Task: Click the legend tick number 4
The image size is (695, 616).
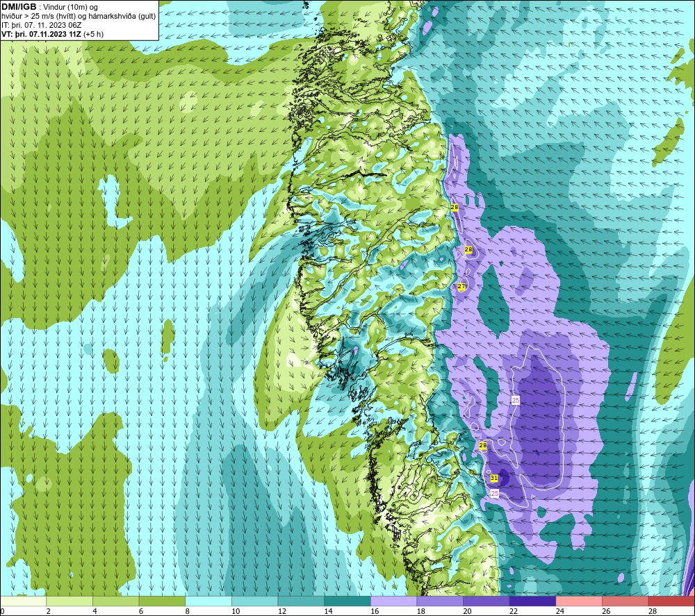Action: click(x=95, y=611)
